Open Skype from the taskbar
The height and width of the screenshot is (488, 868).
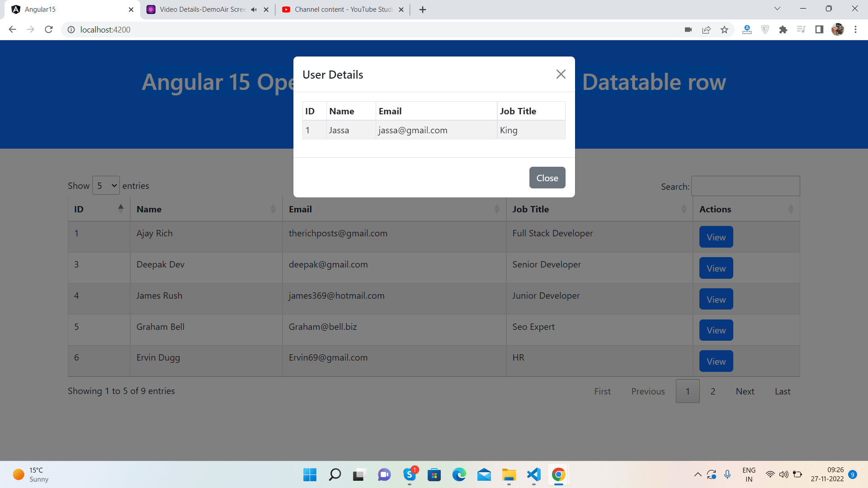point(410,474)
